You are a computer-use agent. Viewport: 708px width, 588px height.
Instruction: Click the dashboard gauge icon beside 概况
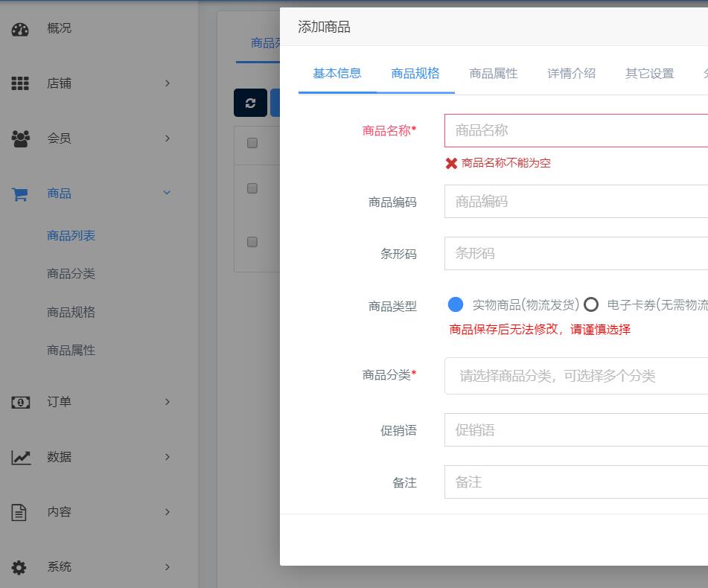[20, 29]
